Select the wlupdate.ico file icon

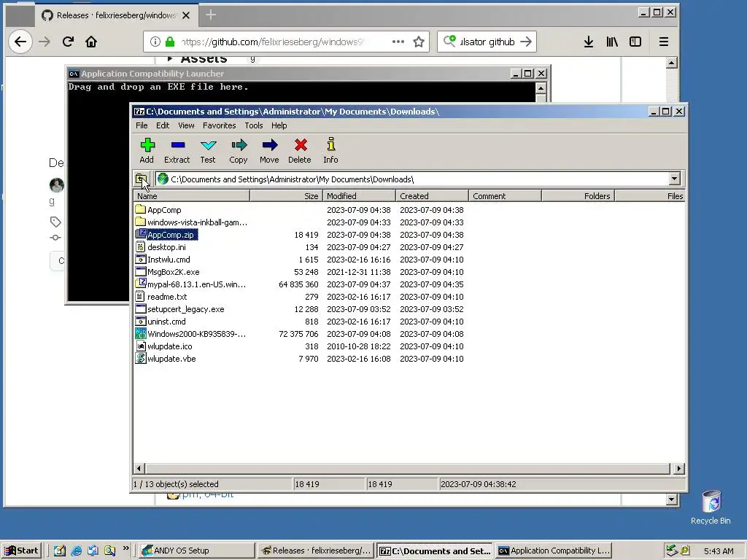[140, 346]
